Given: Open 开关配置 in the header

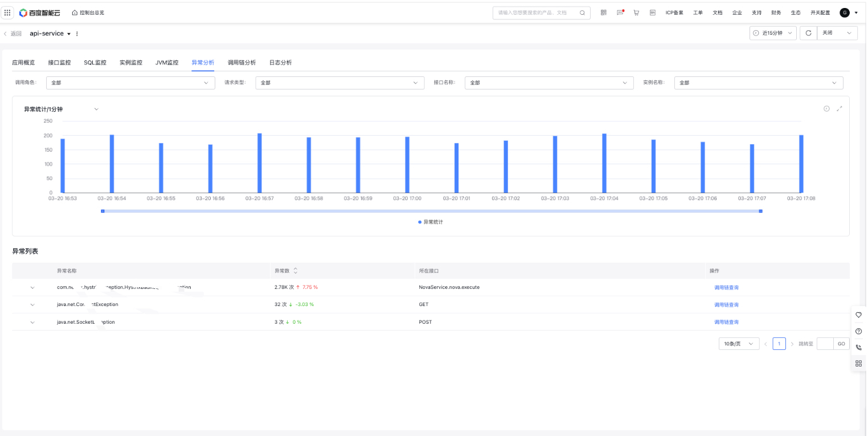Looking at the screenshot, I should pyautogui.click(x=820, y=13).
